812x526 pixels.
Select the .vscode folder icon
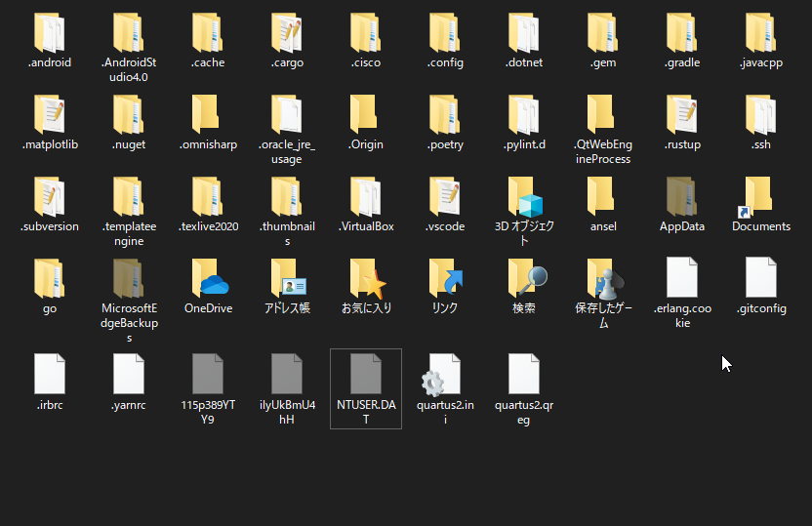point(445,197)
